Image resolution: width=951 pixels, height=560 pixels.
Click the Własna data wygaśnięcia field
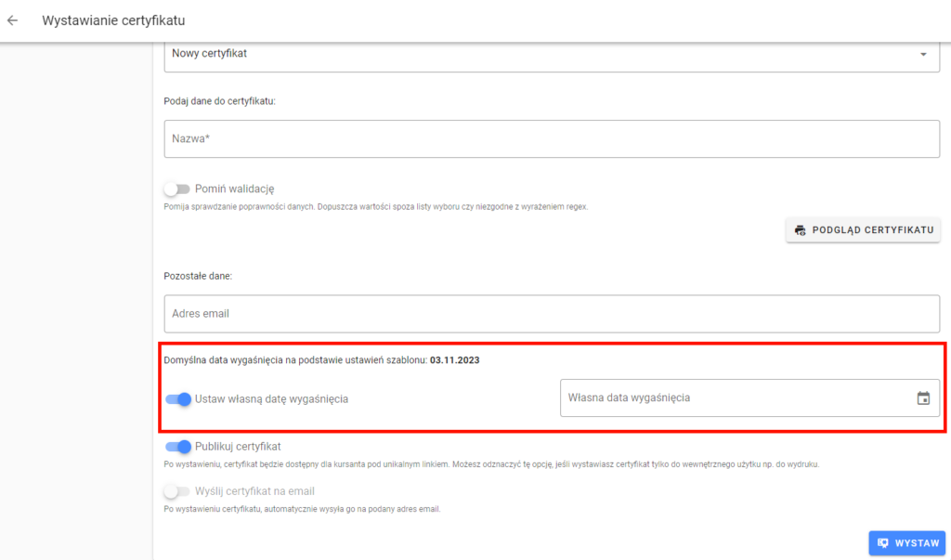749,398
